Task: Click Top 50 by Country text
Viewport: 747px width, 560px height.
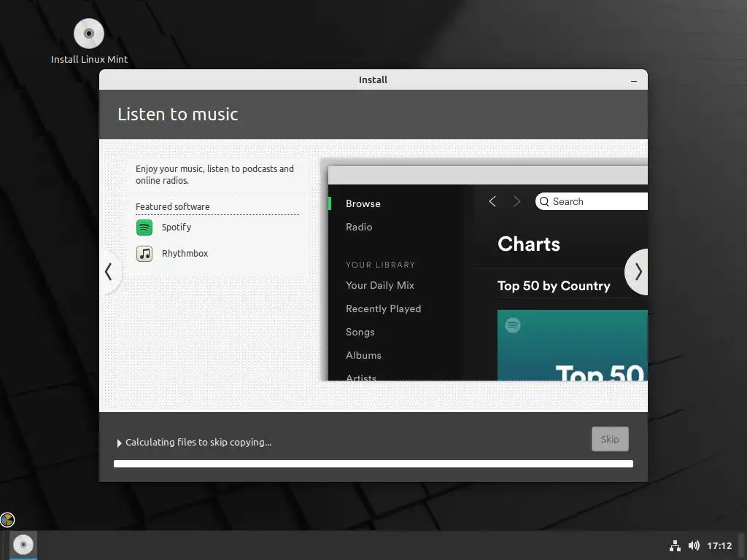Action: click(x=554, y=286)
